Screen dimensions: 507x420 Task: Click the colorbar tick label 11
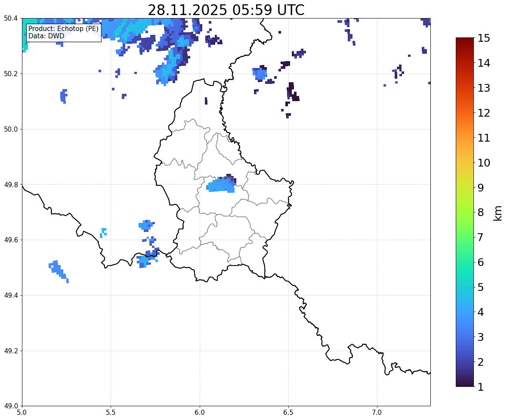(484, 138)
